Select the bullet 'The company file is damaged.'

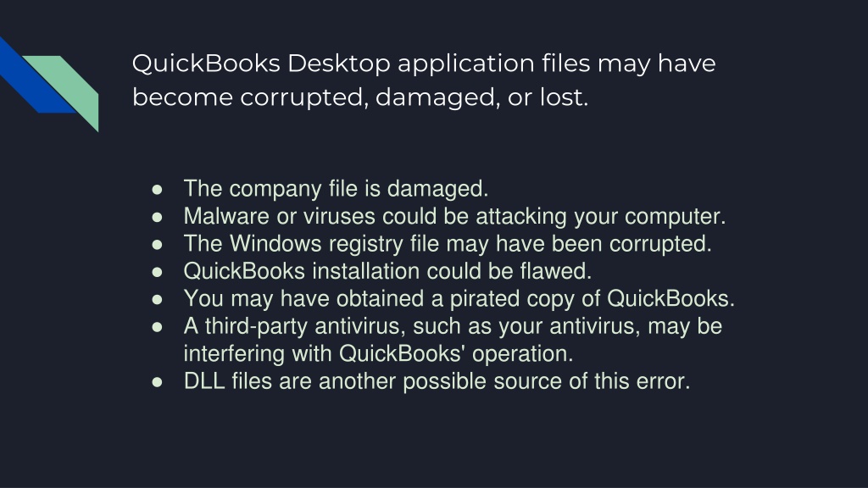336,189
